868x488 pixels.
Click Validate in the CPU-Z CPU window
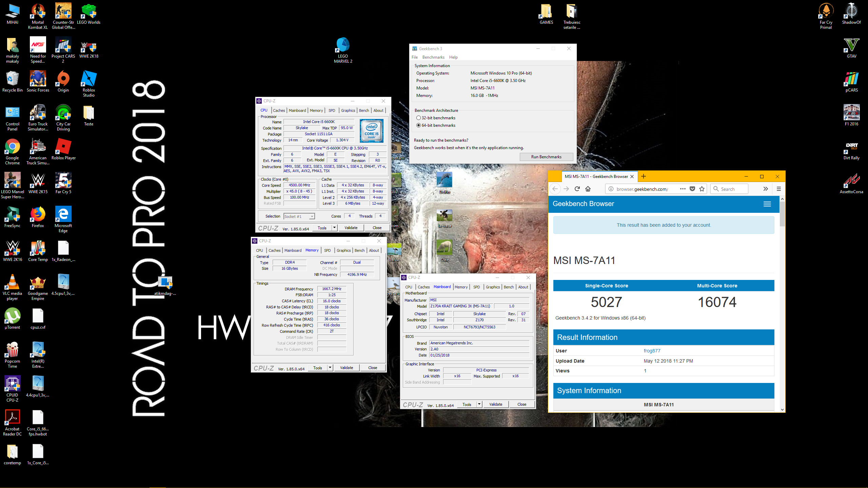pyautogui.click(x=351, y=228)
